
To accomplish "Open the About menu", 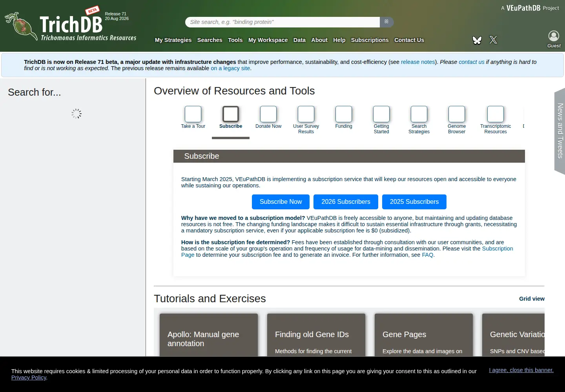I will click(319, 40).
